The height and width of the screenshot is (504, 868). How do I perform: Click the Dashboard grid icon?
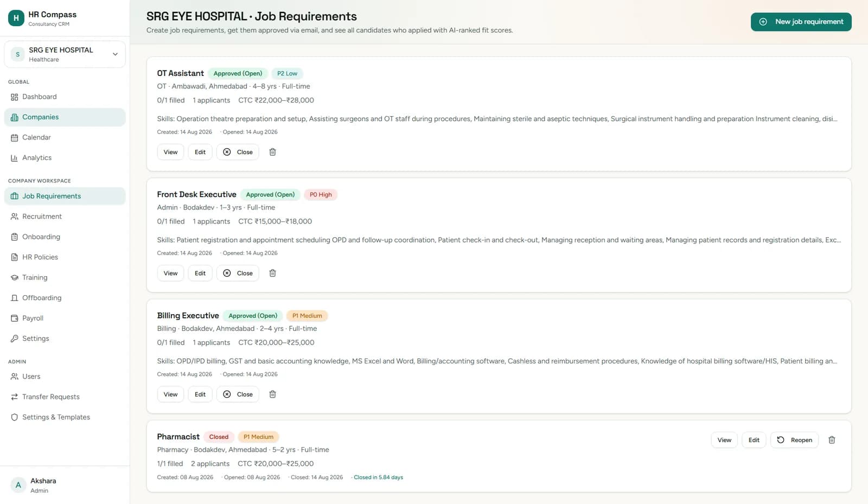(15, 97)
